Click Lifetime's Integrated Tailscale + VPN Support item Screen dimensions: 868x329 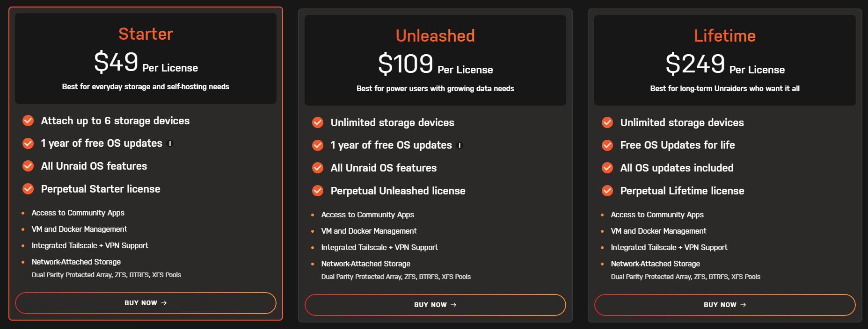[x=669, y=247]
